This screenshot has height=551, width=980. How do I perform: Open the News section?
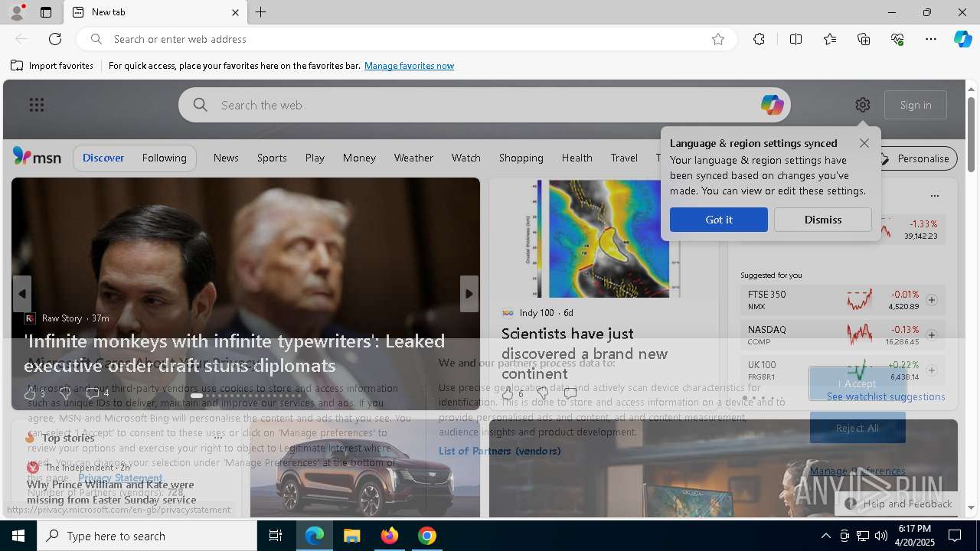tap(226, 158)
